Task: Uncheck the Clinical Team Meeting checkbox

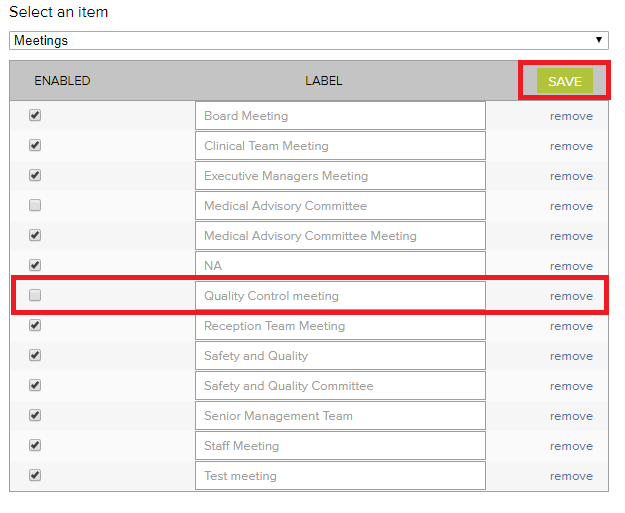Action: point(35,146)
